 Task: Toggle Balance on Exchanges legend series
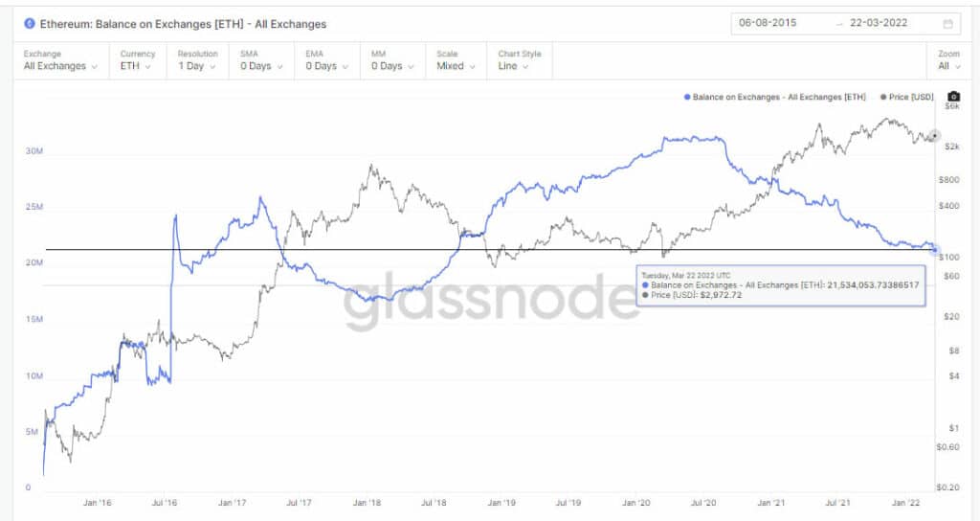(775, 97)
